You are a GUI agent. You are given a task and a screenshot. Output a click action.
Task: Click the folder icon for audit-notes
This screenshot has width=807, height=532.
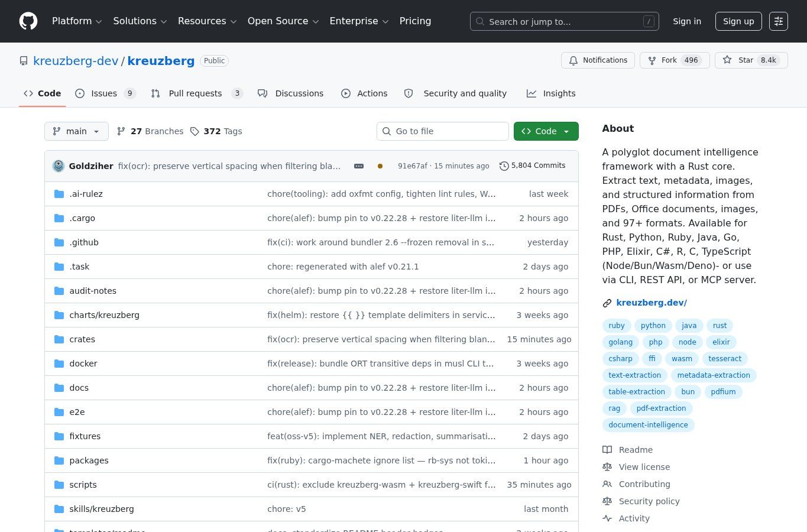tap(59, 291)
